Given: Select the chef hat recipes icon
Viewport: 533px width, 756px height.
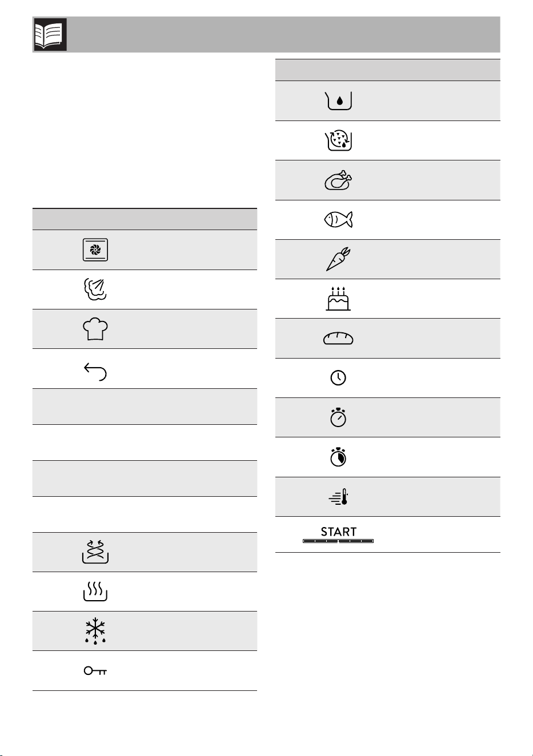Looking at the screenshot, I should (x=95, y=329).
